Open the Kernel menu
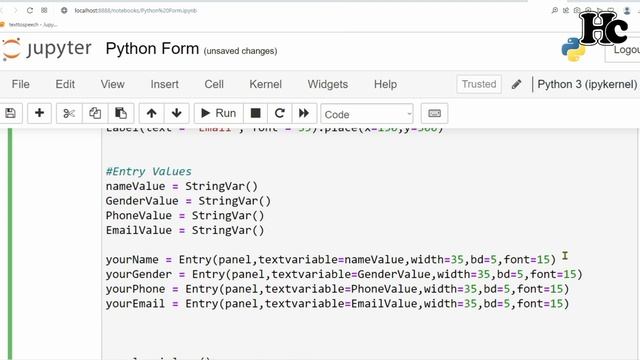640x360 pixels. point(265,84)
